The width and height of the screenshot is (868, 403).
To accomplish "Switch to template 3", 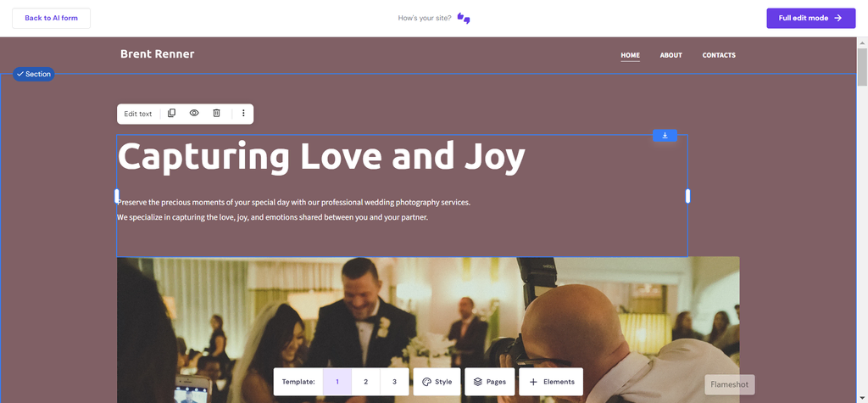I will point(394,382).
